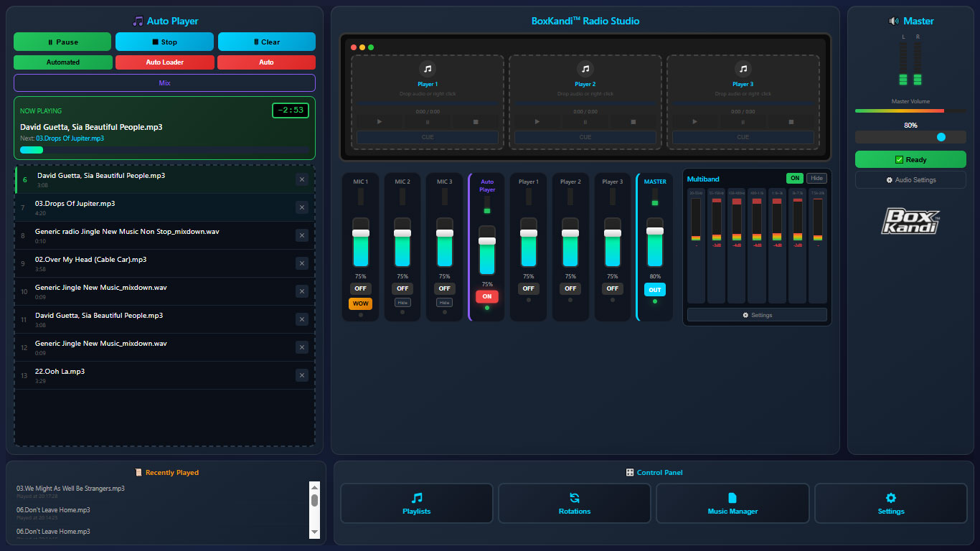Pause the Auto Player

[62, 42]
